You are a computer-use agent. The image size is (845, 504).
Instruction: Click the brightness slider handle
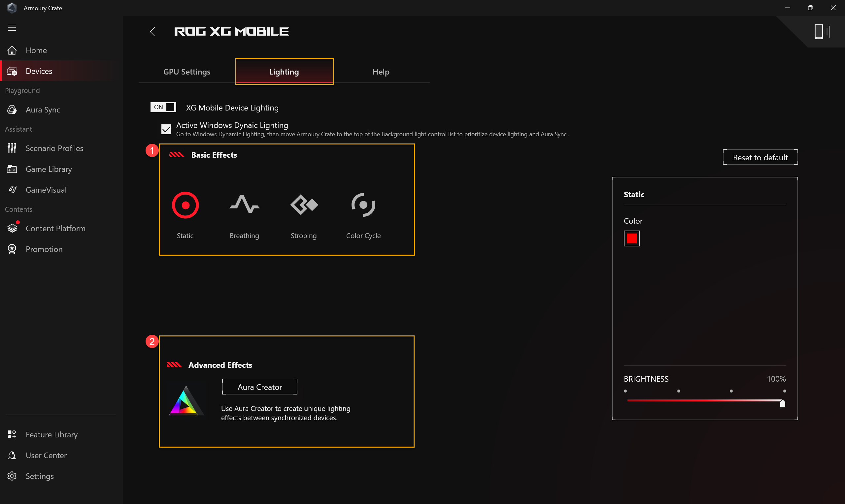coord(783,403)
